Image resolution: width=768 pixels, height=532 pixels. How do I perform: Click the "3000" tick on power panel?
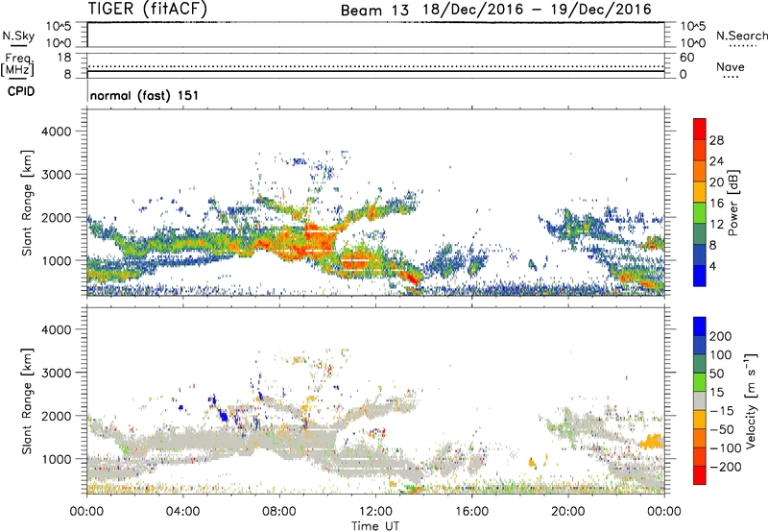coord(57,175)
